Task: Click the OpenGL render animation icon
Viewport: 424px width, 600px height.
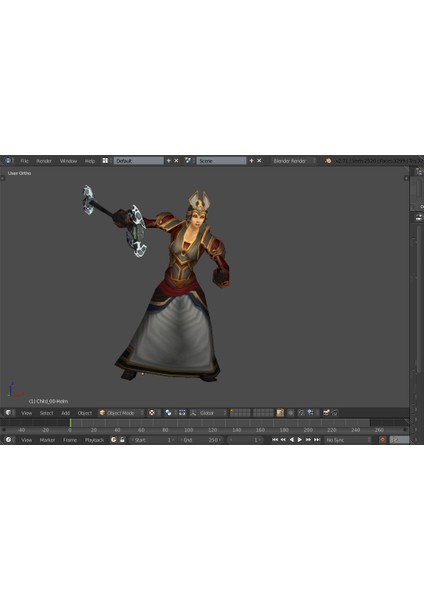Action: coord(335,412)
